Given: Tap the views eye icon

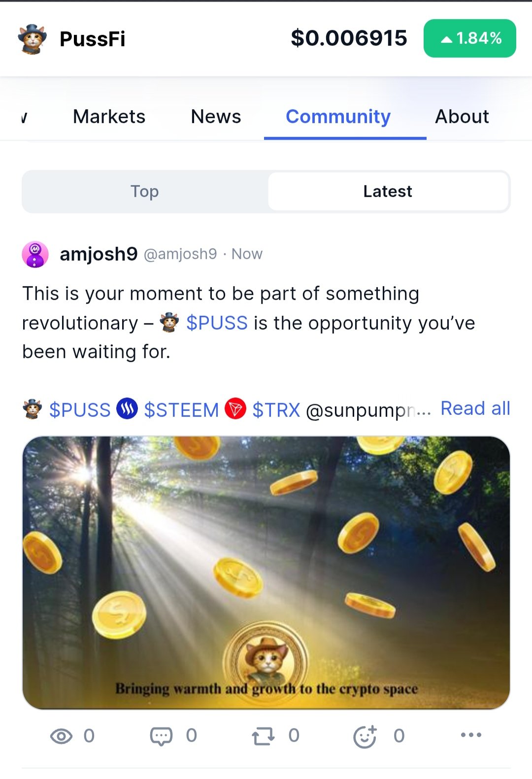Looking at the screenshot, I should tap(61, 736).
